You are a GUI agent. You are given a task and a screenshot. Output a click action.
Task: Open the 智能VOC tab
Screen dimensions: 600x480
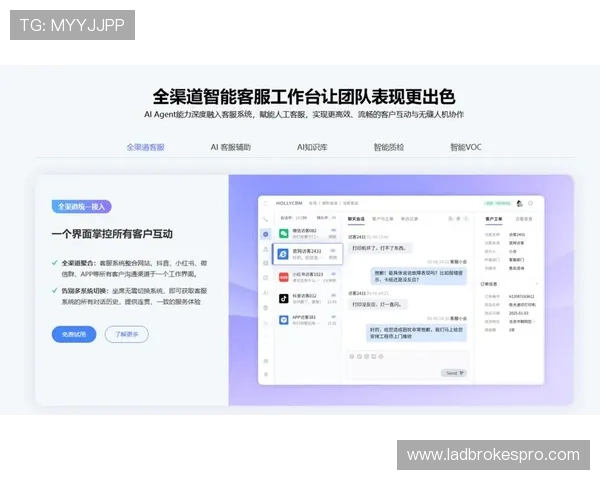click(466, 147)
